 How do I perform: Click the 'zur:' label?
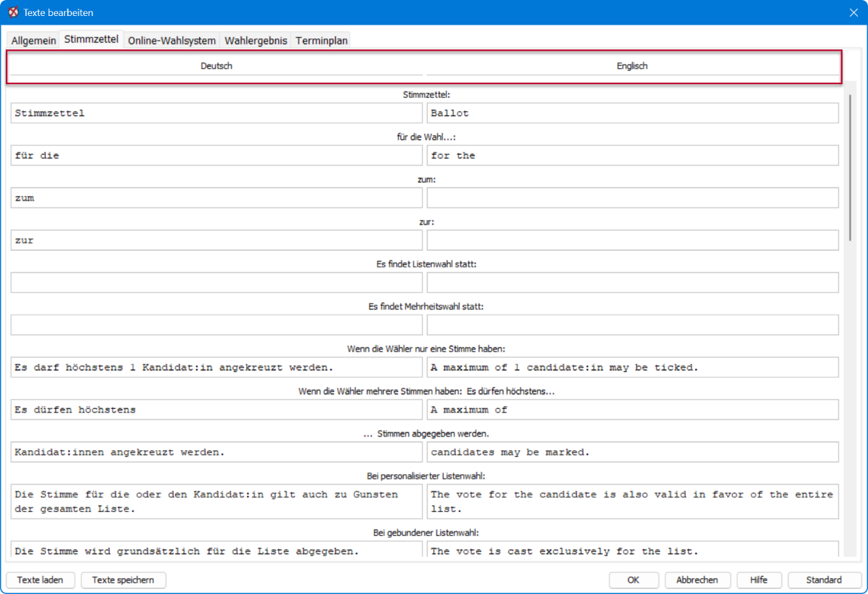click(426, 221)
